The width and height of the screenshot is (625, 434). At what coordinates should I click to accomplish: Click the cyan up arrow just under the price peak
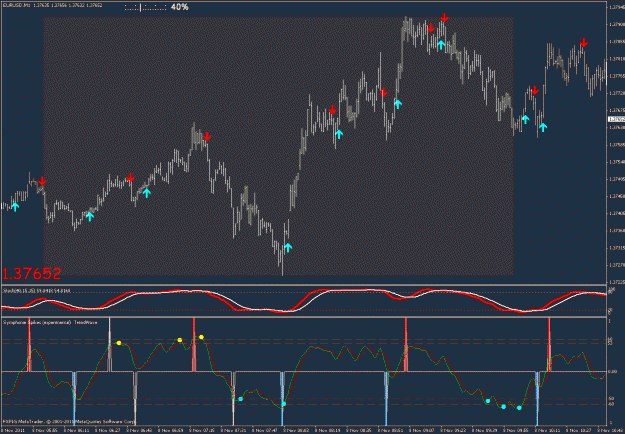click(x=440, y=45)
